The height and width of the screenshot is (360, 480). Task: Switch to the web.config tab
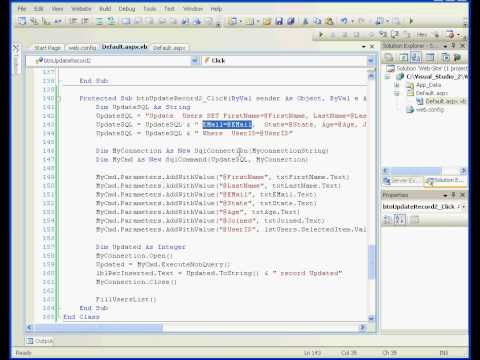point(82,48)
